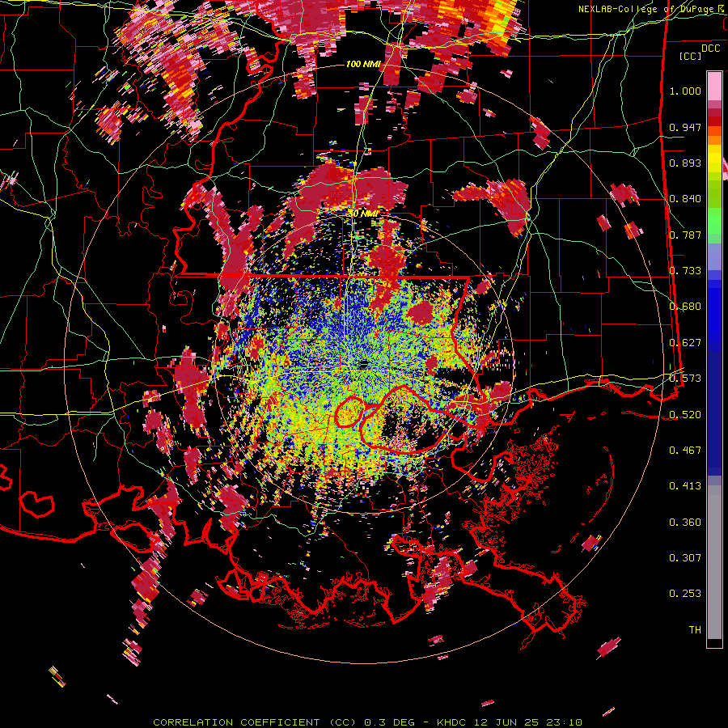Click the 0.520 color scale label
Viewport: 728px width, 728px height.
click(x=685, y=414)
